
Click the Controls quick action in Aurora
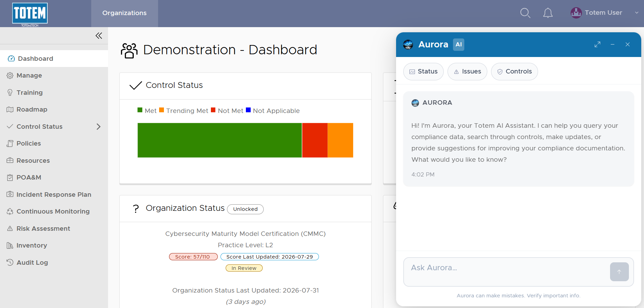[514, 71]
